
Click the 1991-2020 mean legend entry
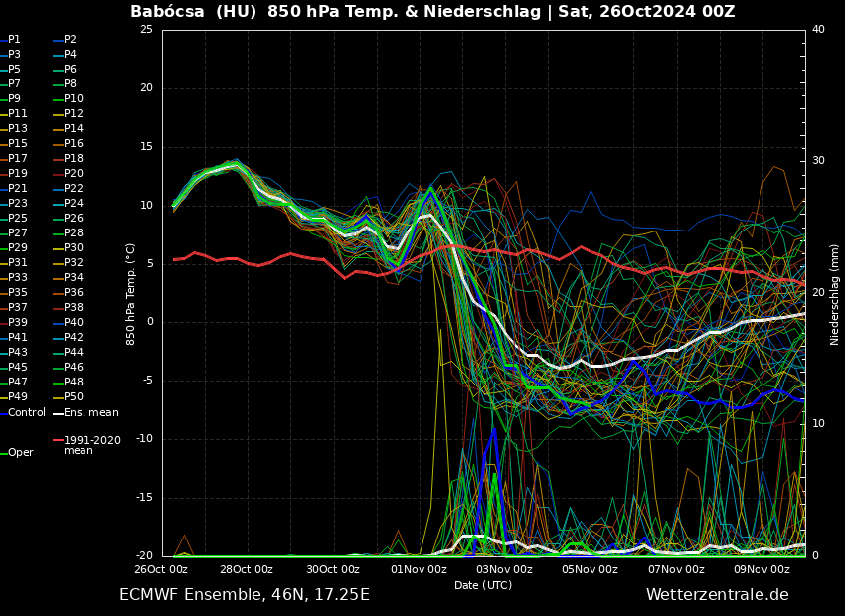91,445
